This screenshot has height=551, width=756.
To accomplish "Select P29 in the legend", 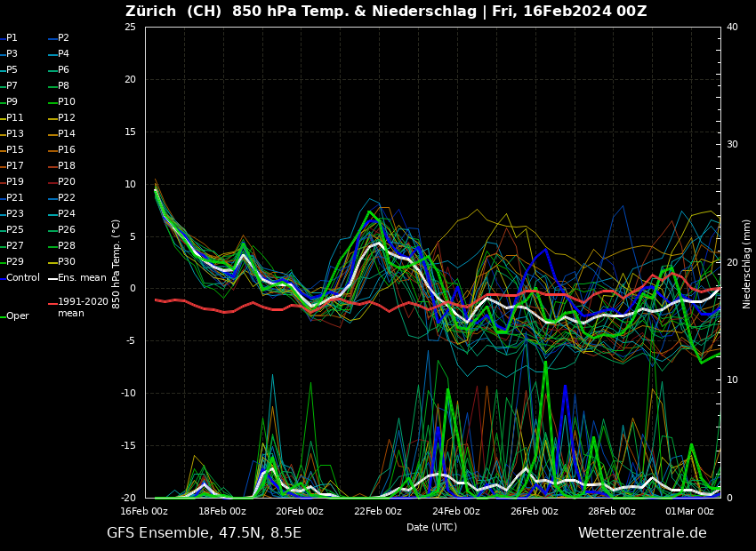I will 15,261.
